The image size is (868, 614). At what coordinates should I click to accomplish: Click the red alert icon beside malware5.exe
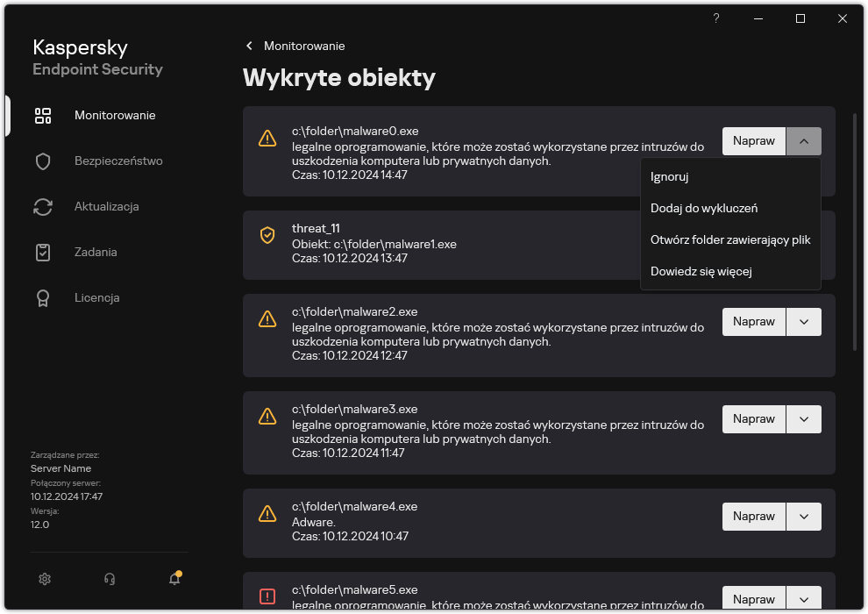click(x=267, y=595)
